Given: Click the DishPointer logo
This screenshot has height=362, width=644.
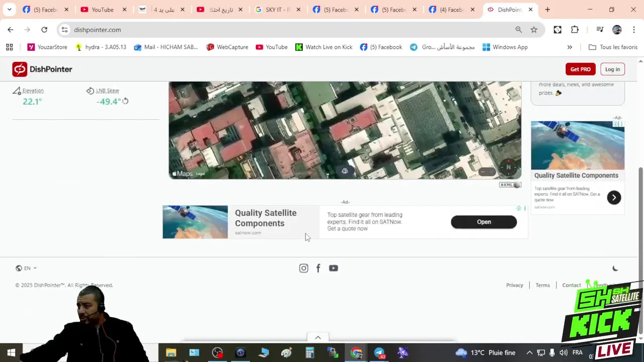Looking at the screenshot, I should (42, 69).
